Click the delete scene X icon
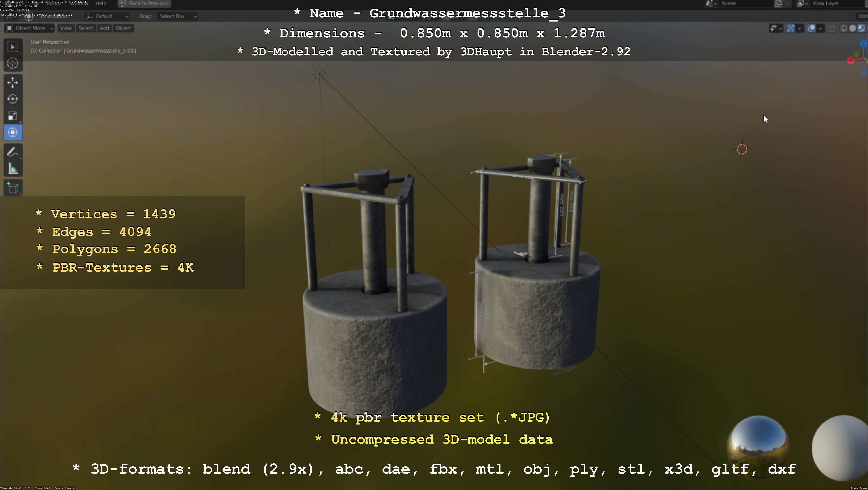868x490 pixels. click(787, 3)
